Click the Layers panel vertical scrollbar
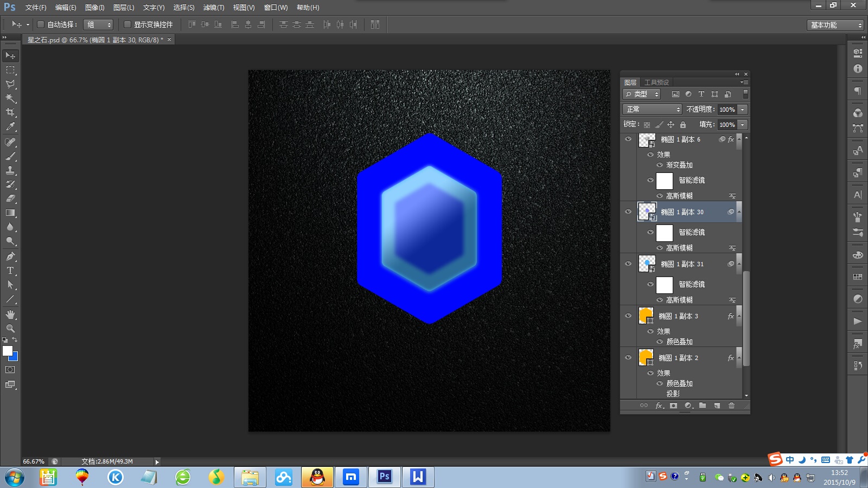Image resolution: width=868 pixels, height=488 pixels. (x=746, y=319)
